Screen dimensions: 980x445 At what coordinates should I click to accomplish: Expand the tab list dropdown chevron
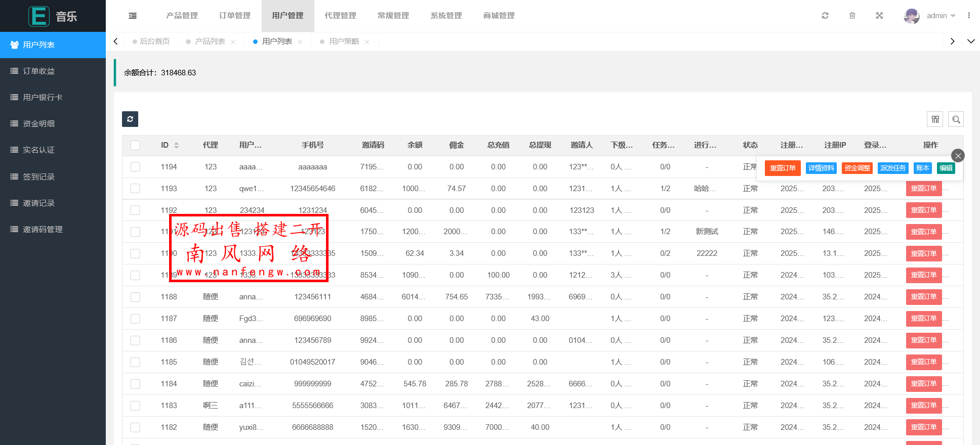(971, 41)
